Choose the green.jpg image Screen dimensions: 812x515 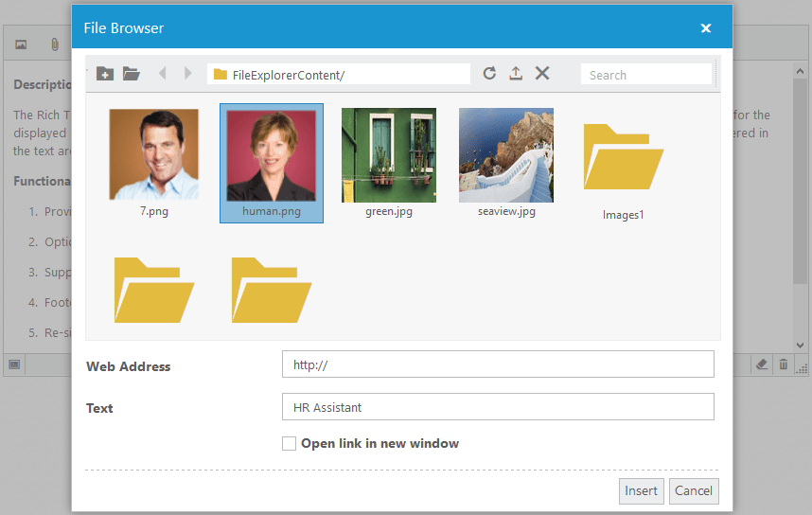pos(389,154)
